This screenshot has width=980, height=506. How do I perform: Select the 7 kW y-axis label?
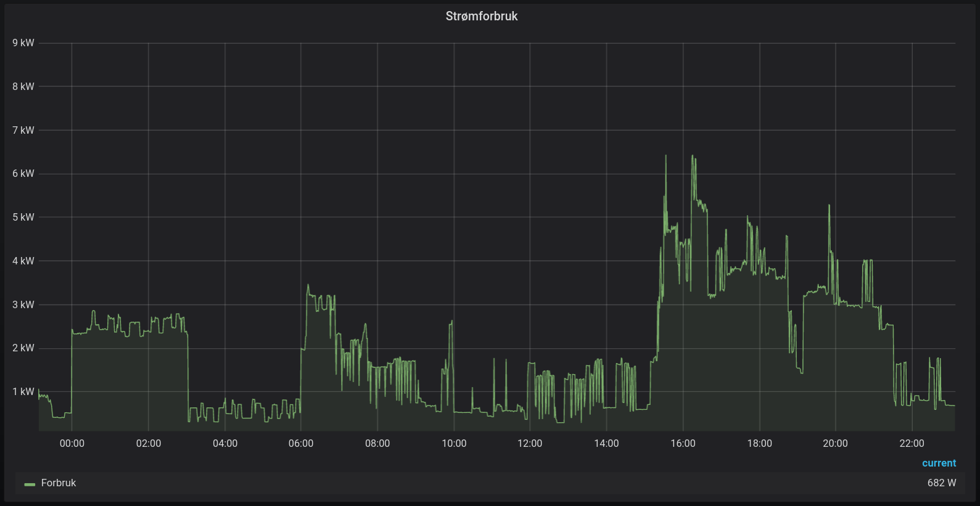(23, 130)
